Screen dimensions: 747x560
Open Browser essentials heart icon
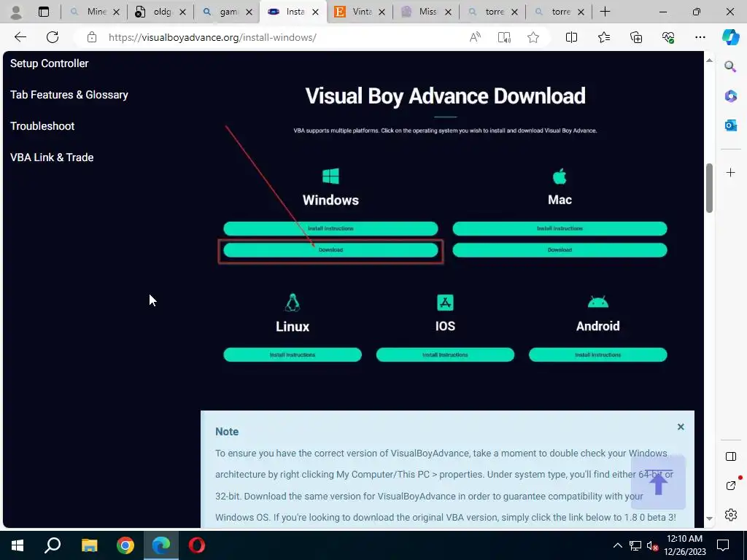(668, 37)
